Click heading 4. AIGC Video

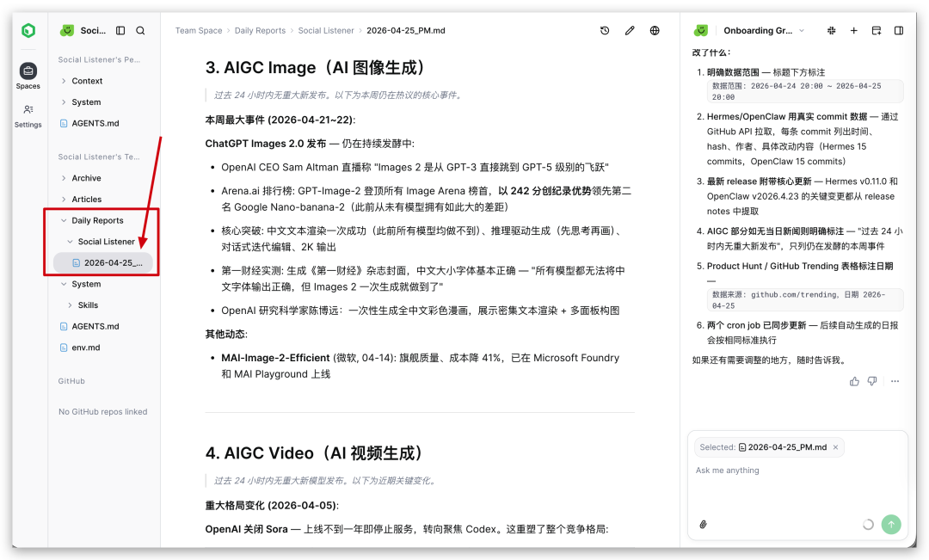314,453
